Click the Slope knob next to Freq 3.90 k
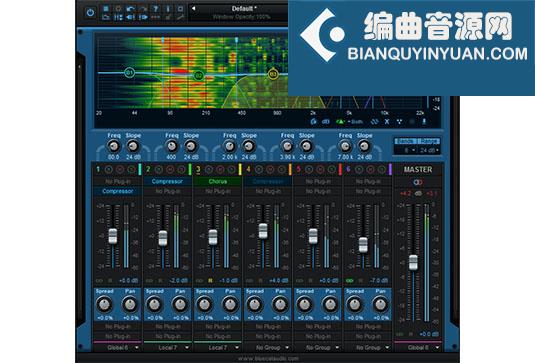 tap(306, 146)
